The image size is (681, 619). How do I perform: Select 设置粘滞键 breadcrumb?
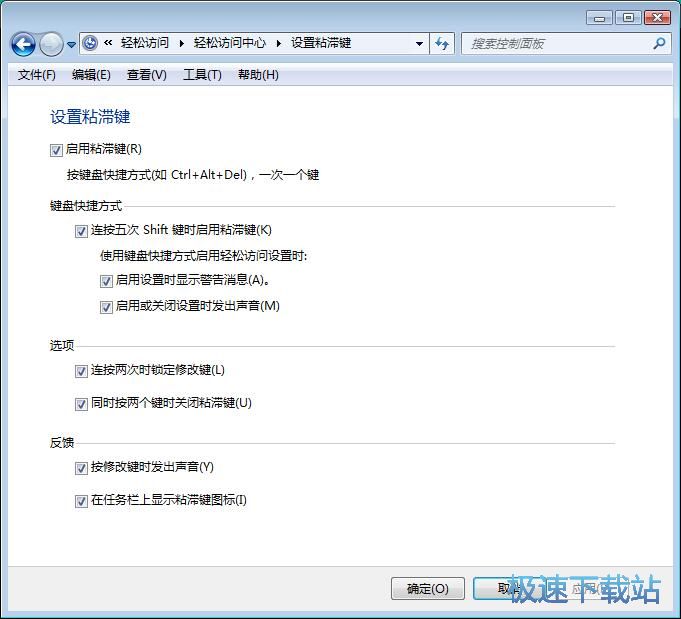(321, 43)
